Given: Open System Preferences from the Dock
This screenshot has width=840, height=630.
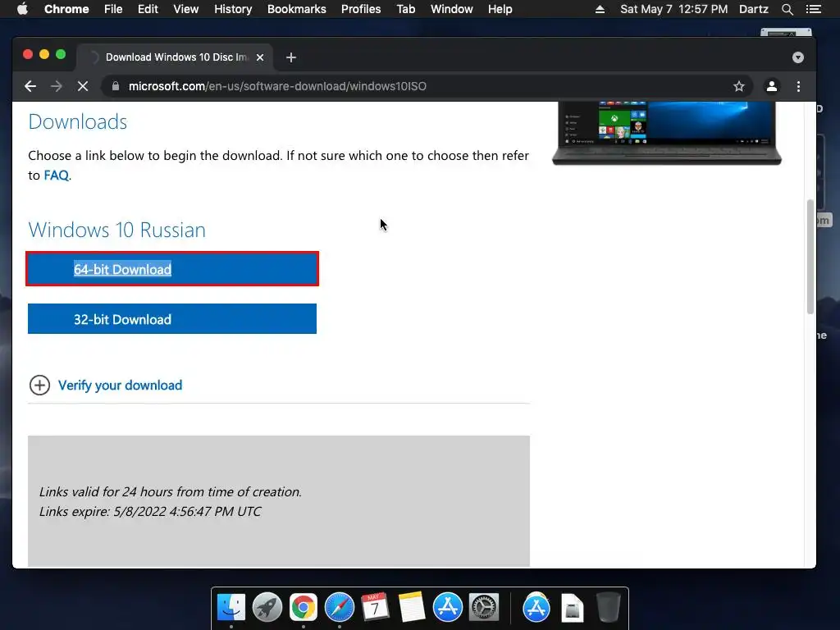Looking at the screenshot, I should [x=484, y=608].
